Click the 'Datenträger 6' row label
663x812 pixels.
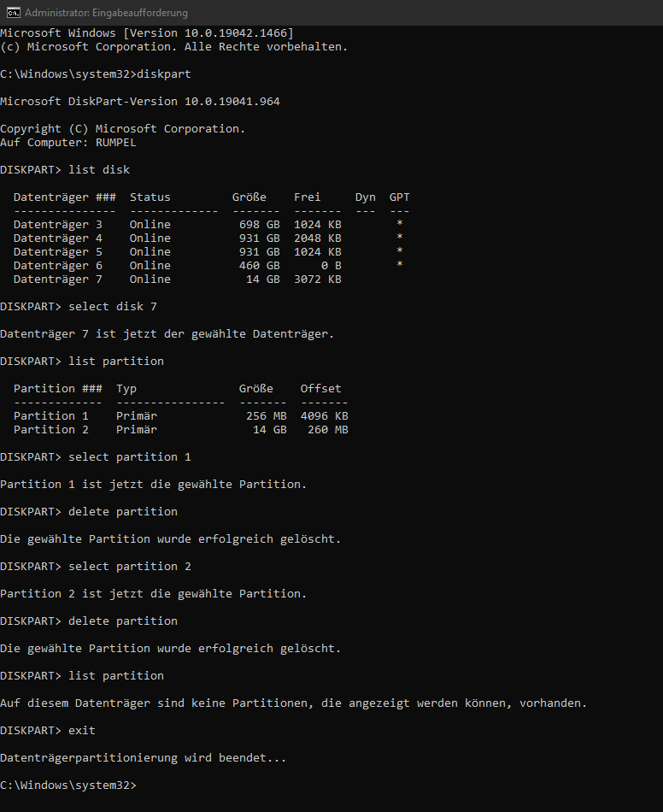(x=58, y=266)
